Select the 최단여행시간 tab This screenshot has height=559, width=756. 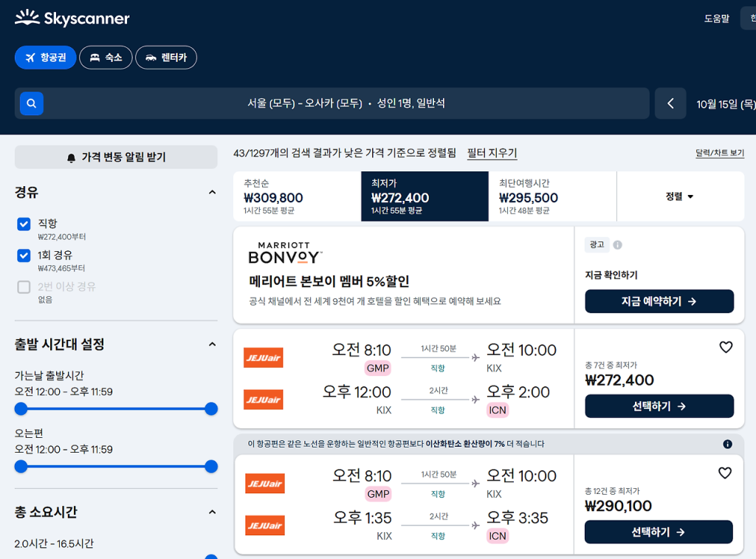coord(552,196)
